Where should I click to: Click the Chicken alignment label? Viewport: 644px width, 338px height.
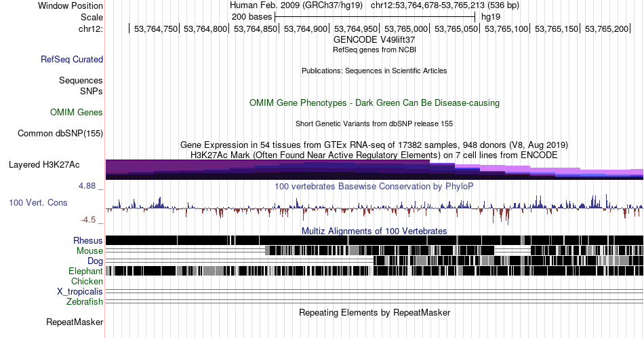[87, 281]
